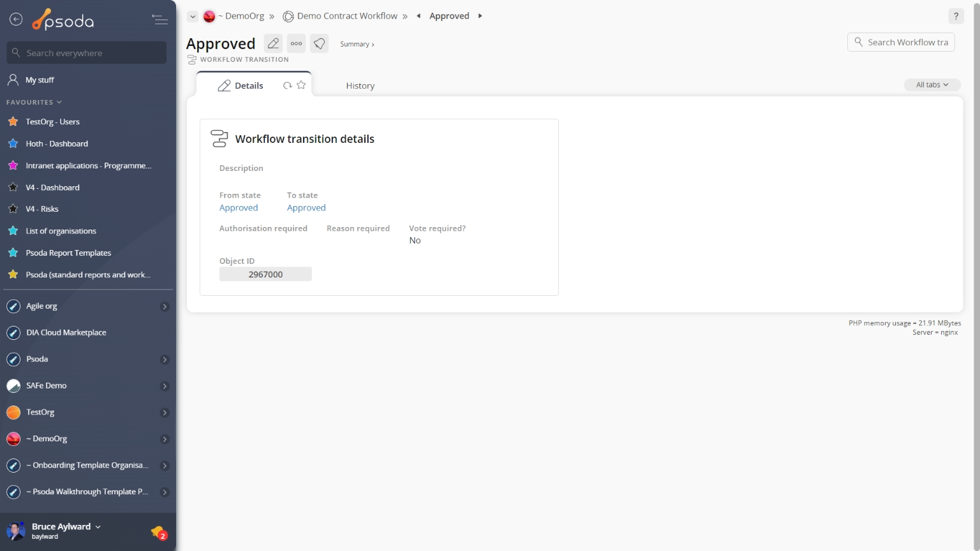Open DIA Cloud Marketplace

pos(66,333)
